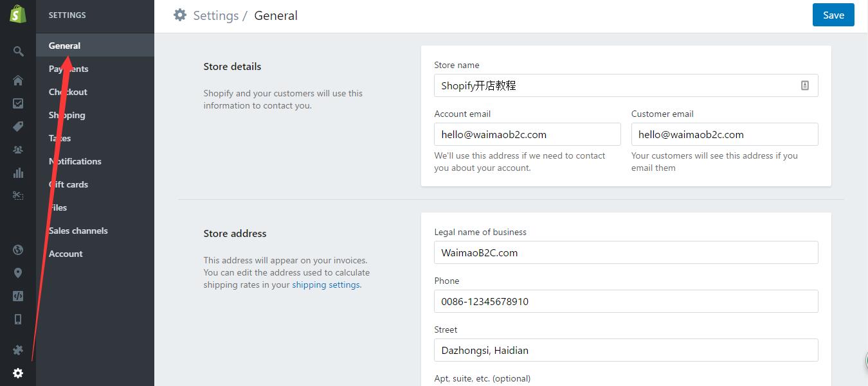Follow the shipping settings link
Screen dimensions: 868x386
click(x=326, y=285)
